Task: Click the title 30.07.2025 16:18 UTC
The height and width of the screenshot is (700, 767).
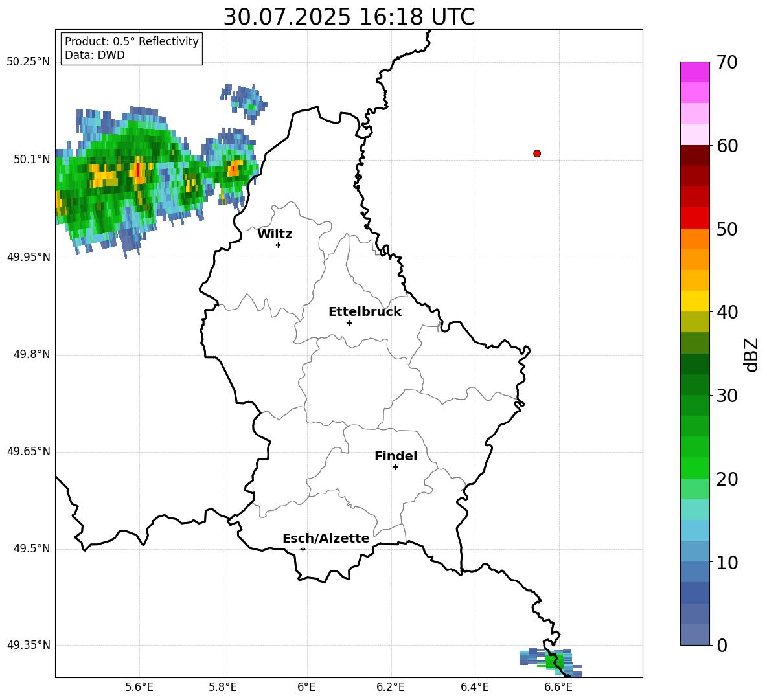Action: pos(349,17)
